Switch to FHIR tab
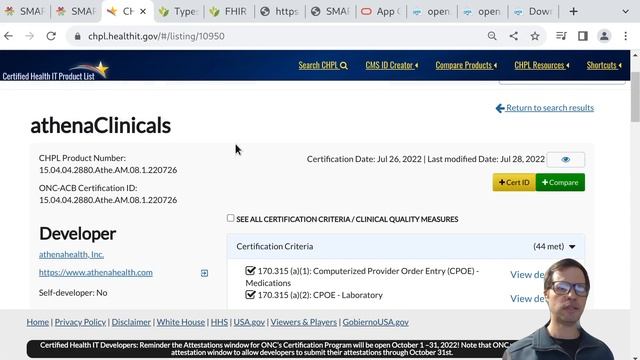The image size is (640, 360). [229, 11]
